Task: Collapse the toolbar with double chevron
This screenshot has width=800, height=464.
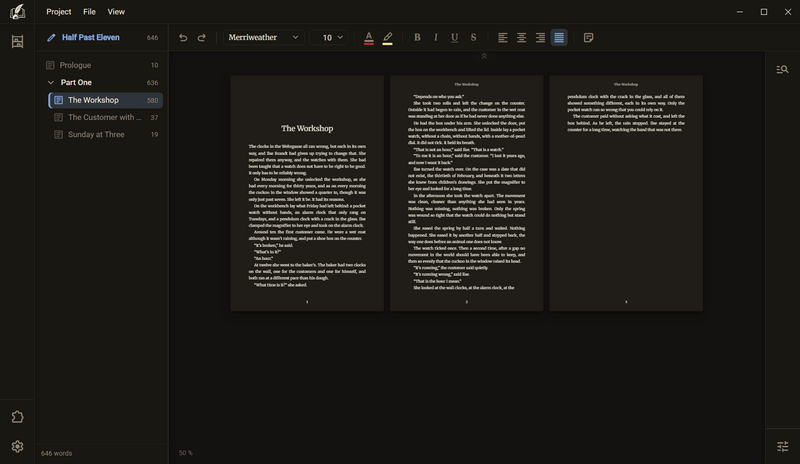Action: pos(484,56)
